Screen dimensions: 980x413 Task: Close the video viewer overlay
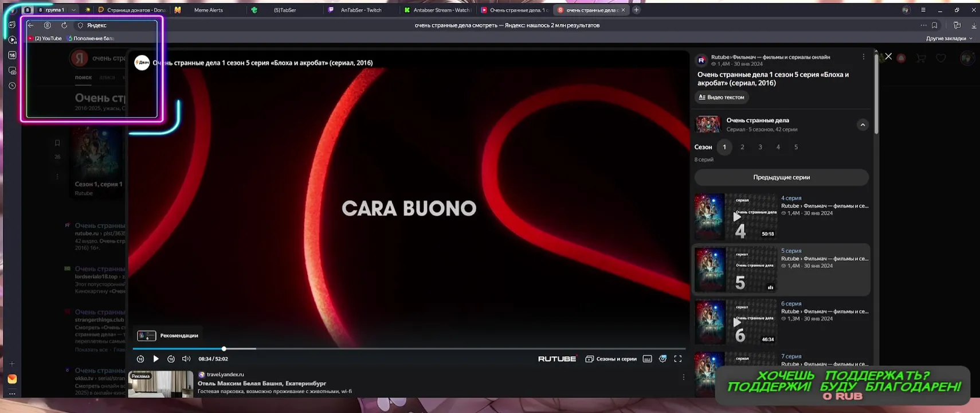pyautogui.click(x=888, y=56)
